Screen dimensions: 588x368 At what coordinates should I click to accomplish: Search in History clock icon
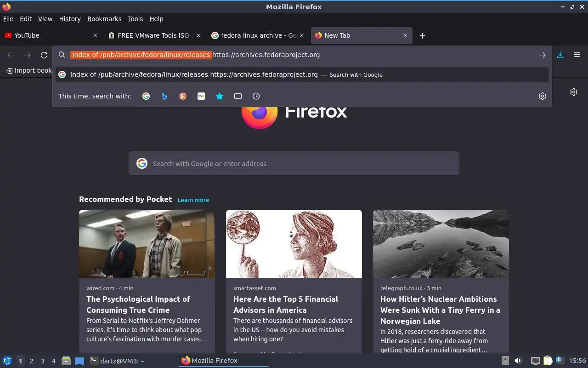point(256,96)
